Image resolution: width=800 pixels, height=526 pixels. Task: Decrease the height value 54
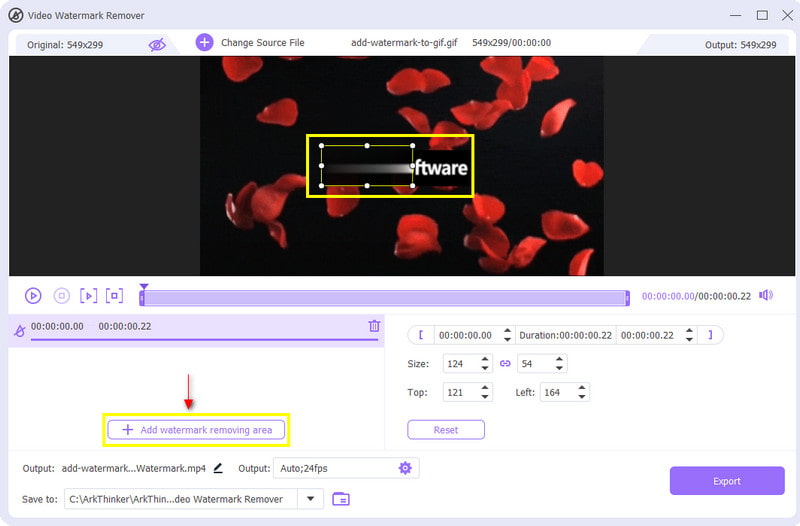pyautogui.click(x=559, y=368)
